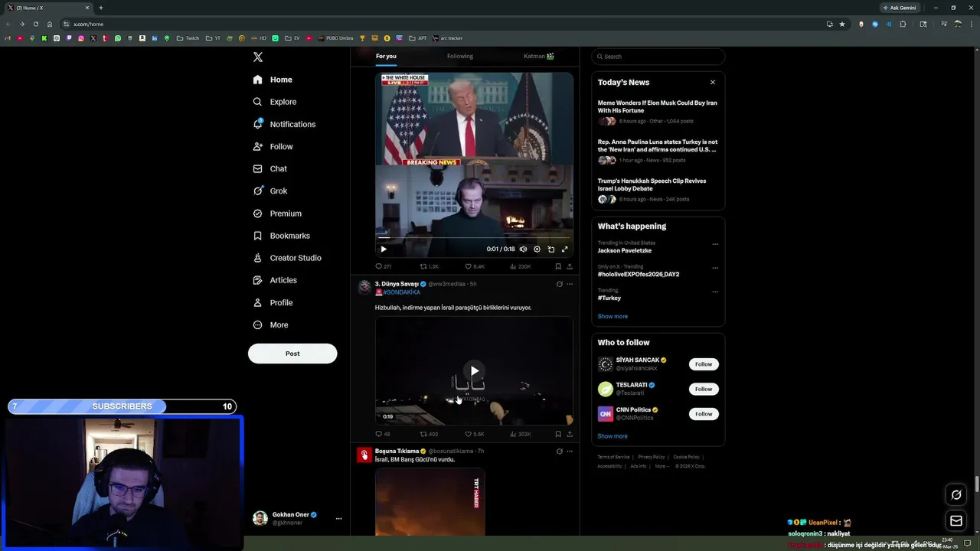Mute the Trump video with the volume icon

point(524,249)
